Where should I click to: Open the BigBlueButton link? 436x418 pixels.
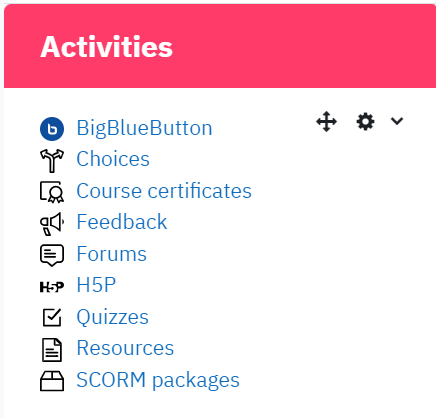144,128
